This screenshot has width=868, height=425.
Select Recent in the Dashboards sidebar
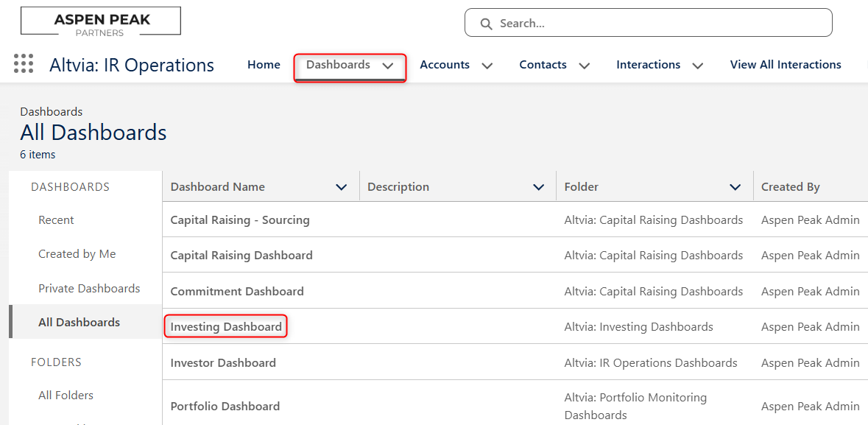(x=56, y=220)
